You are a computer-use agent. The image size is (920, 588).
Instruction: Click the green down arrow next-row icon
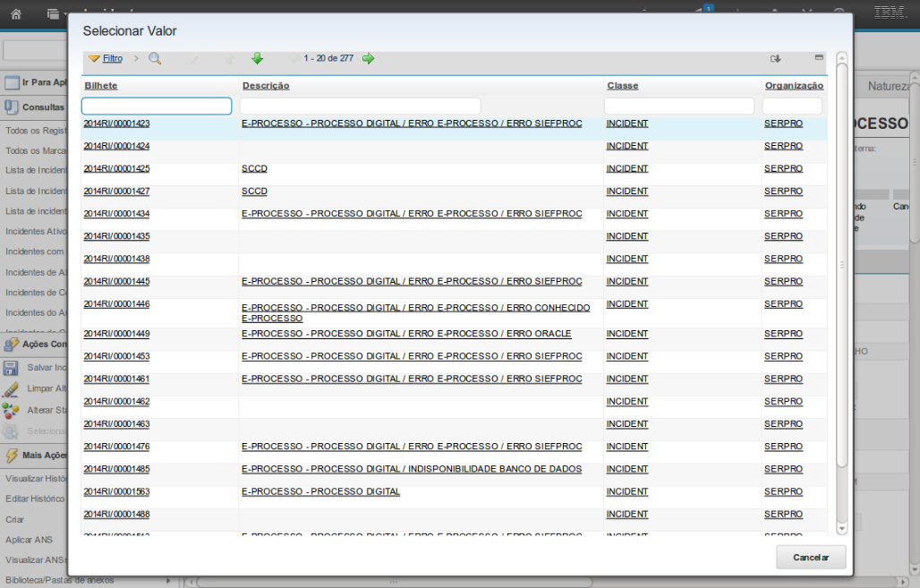click(x=257, y=58)
